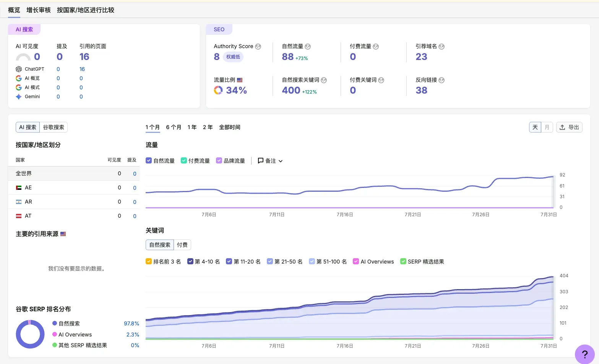The image size is (599, 364).
Task: Click the 自然搜索 97.8% legend entry
Action: [x=96, y=324]
